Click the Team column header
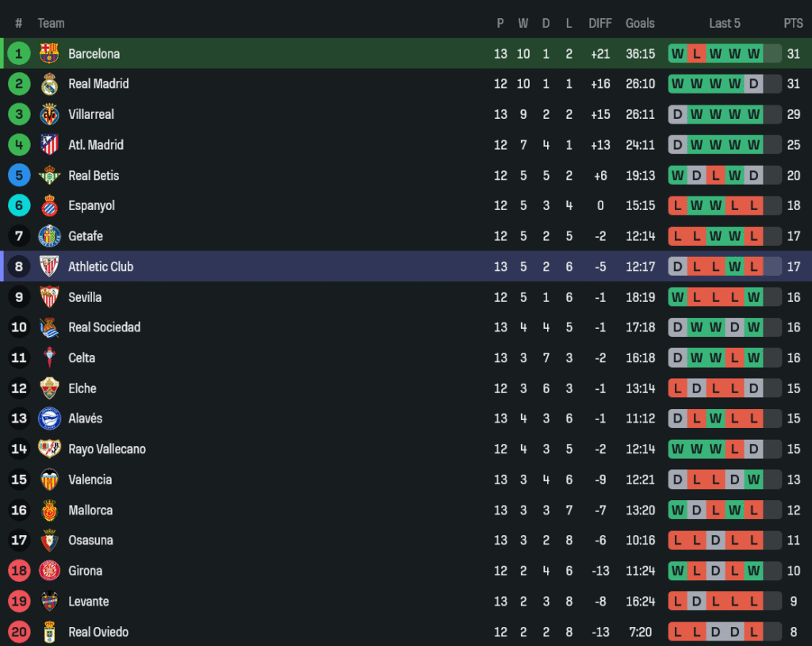The image size is (812, 646). pyautogui.click(x=52, y=23)
